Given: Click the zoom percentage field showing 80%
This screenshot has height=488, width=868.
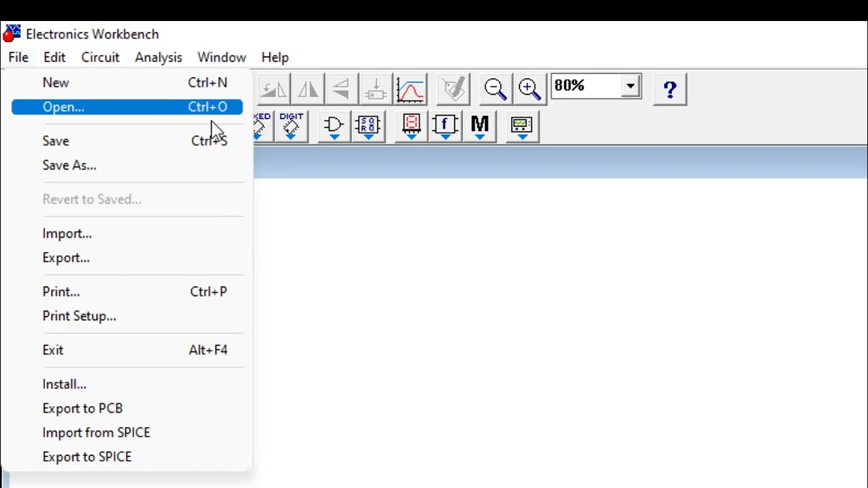Looking at the screenshot, I should (587, 86).
